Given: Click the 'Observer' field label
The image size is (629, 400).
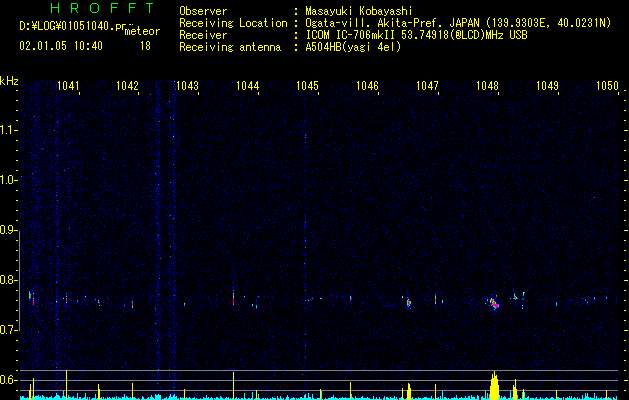Looking at the screenshot, I should point(203,11).
